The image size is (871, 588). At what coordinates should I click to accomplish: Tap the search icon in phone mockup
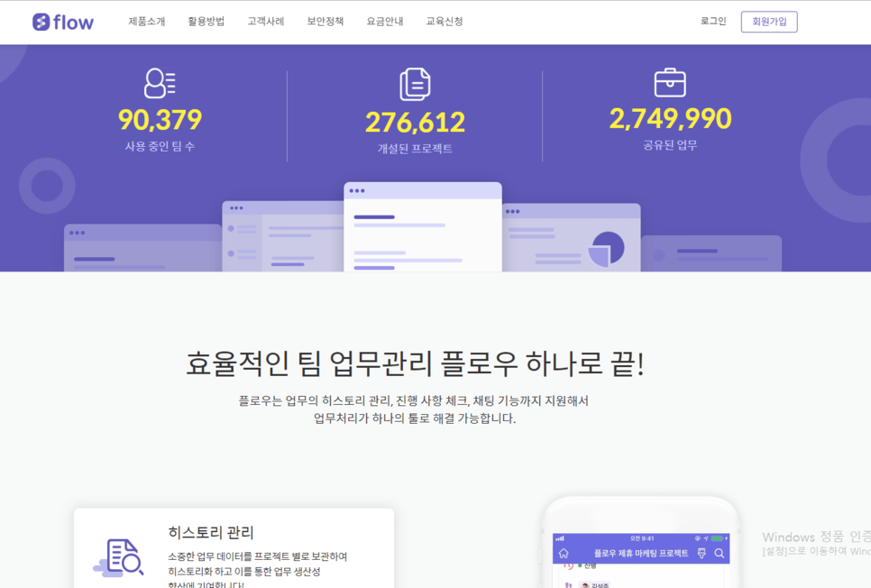coord(720,554)
